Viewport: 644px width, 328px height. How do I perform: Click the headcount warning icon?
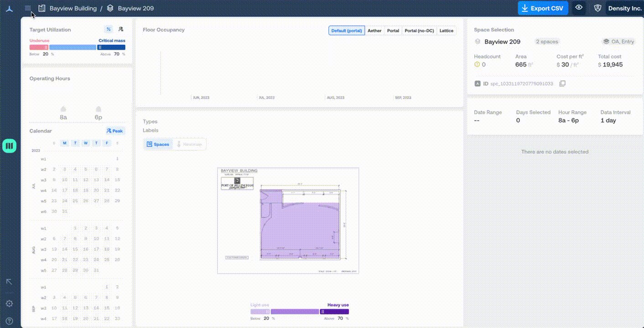(x=477, y=65)
